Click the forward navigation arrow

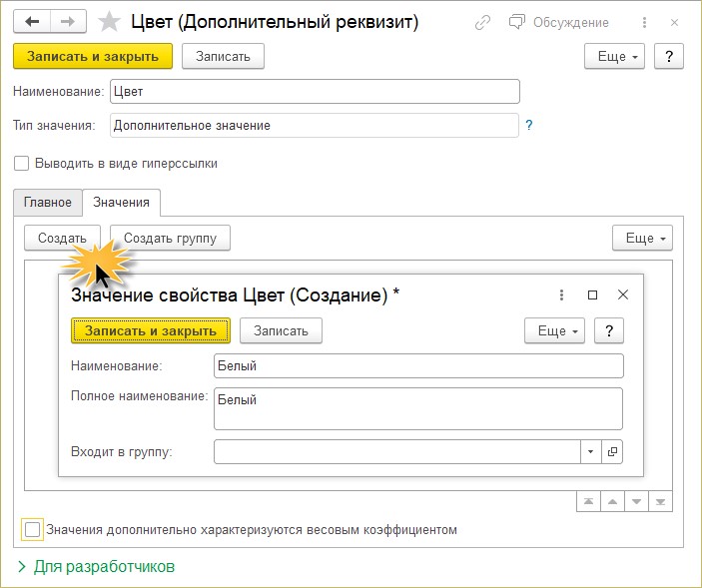pos(67,21)
